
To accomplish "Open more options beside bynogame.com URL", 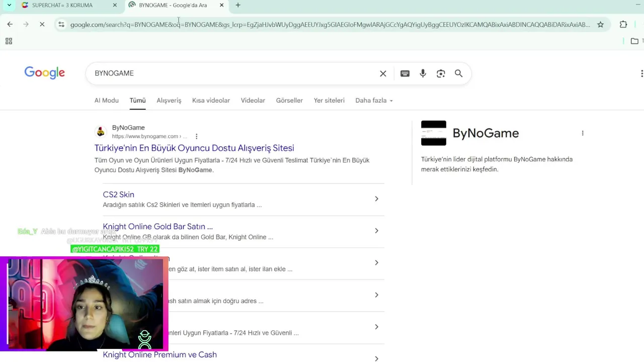I will pyautogui.click(x=196, y=136).
